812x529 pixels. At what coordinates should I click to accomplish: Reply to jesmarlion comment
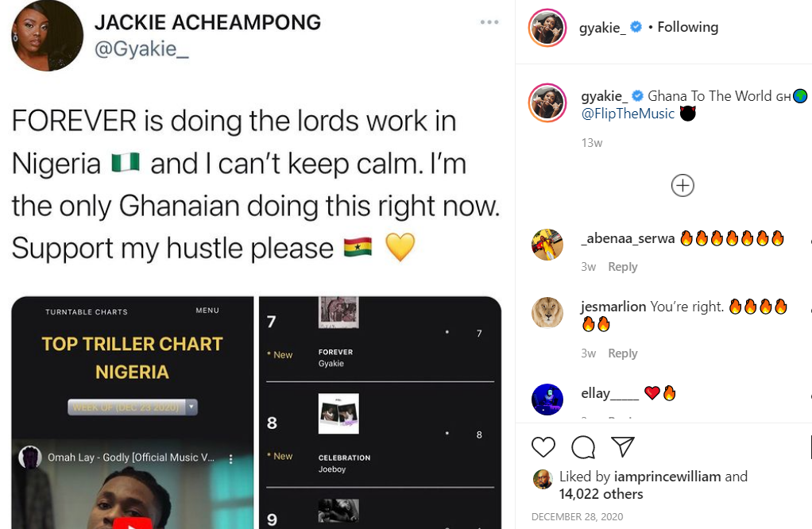click(x=622, y=353)
